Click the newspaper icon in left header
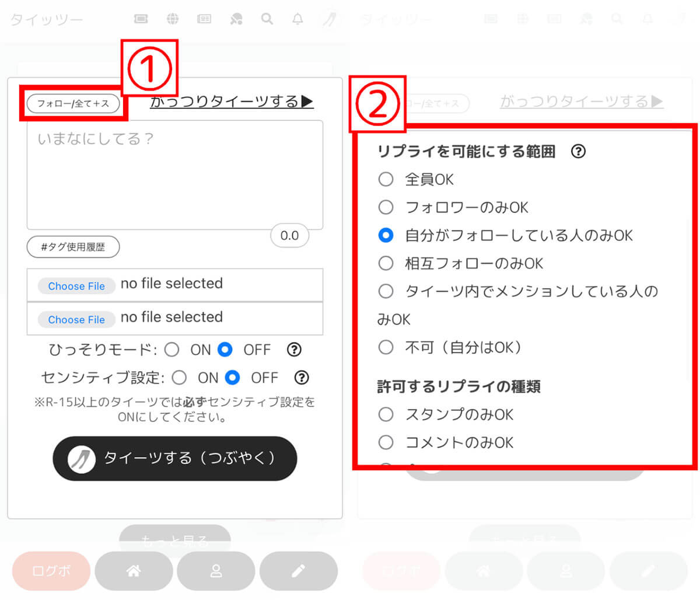The width and height of the screenshot is (700, 600). point(204,19)
